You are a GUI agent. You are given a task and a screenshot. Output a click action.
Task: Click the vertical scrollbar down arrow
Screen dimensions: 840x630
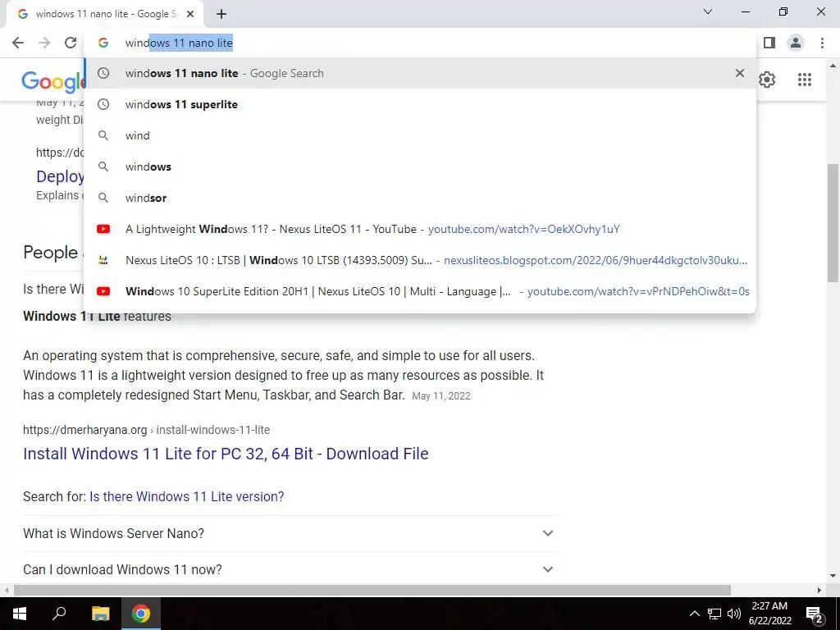[833, 577]
